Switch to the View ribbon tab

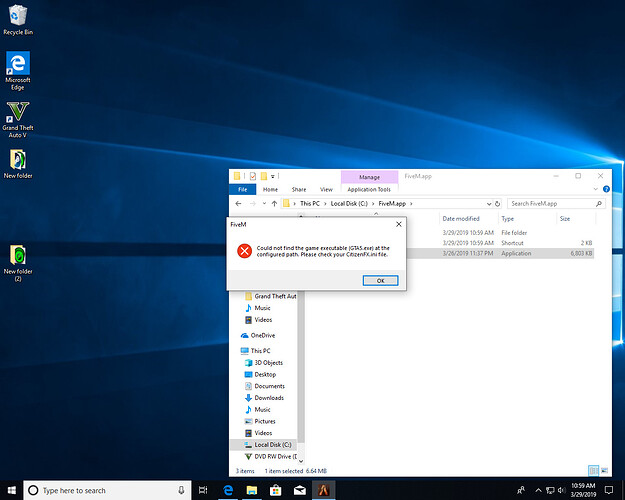pos(326,188)
